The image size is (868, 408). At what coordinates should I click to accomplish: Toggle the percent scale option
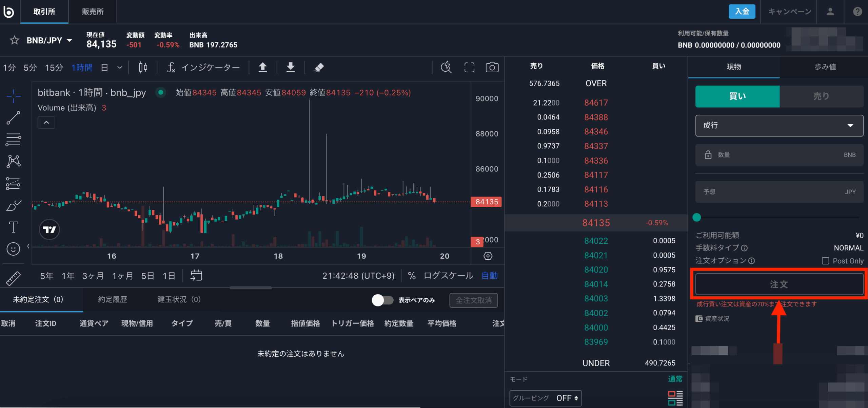click(x=412, y=275)
